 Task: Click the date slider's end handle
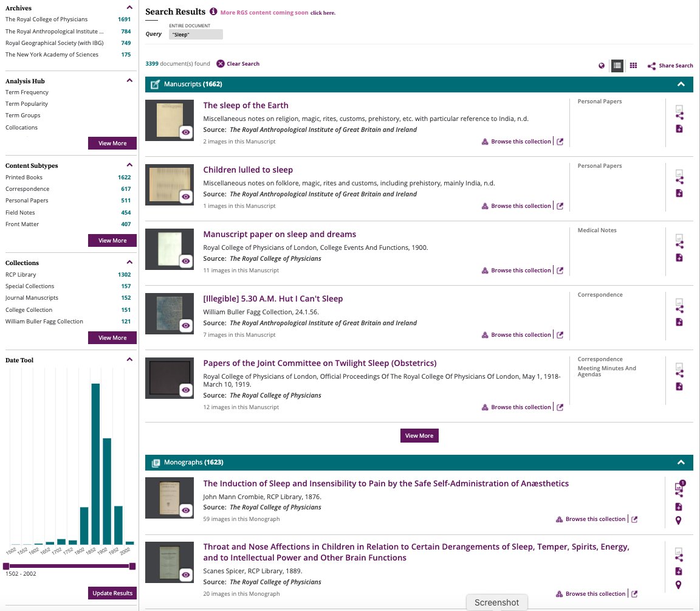[132, 566]
